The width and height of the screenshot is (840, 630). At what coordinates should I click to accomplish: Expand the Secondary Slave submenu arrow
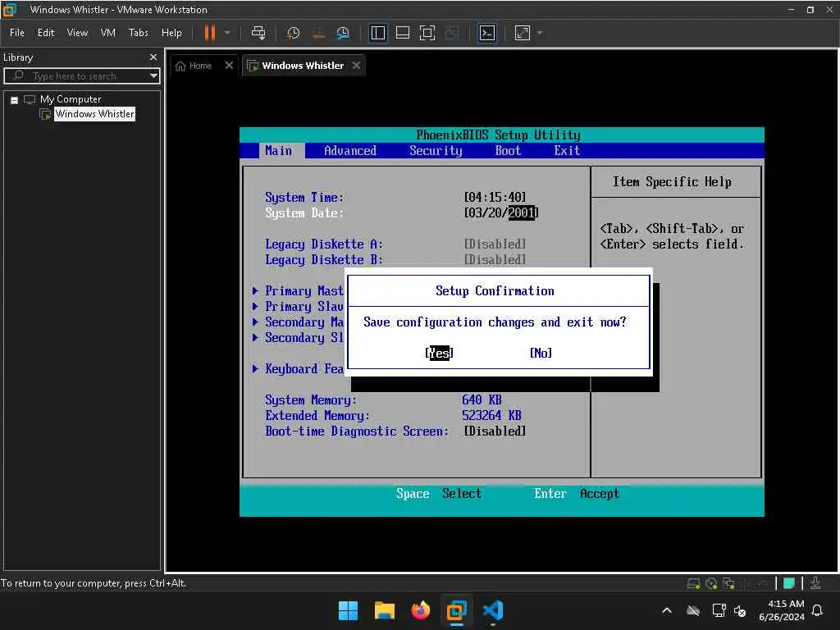point(256,337)
